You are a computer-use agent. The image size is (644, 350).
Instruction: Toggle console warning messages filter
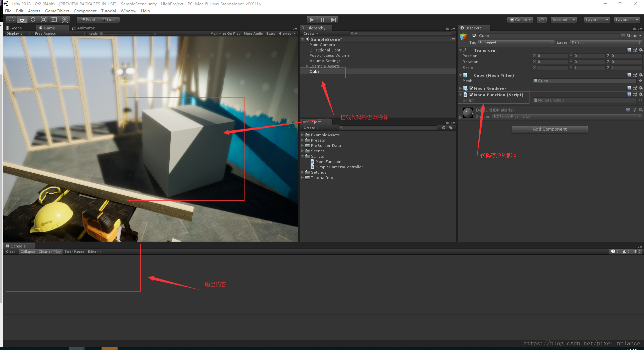626,251
